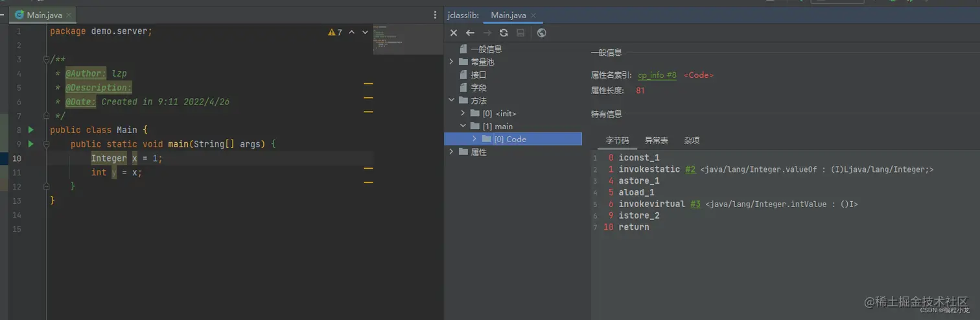Click the aload_1 bytecode instruction
The height and width of the screenshot is (320, 980).
[x=636, y=193]
